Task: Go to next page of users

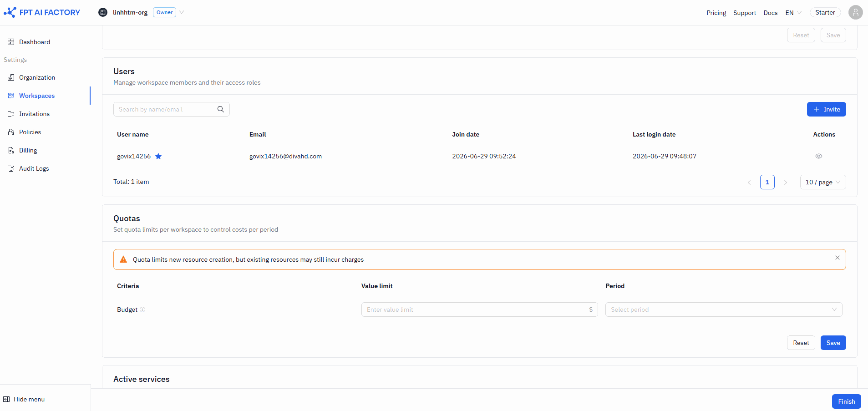Action: (x=785, y=182)
